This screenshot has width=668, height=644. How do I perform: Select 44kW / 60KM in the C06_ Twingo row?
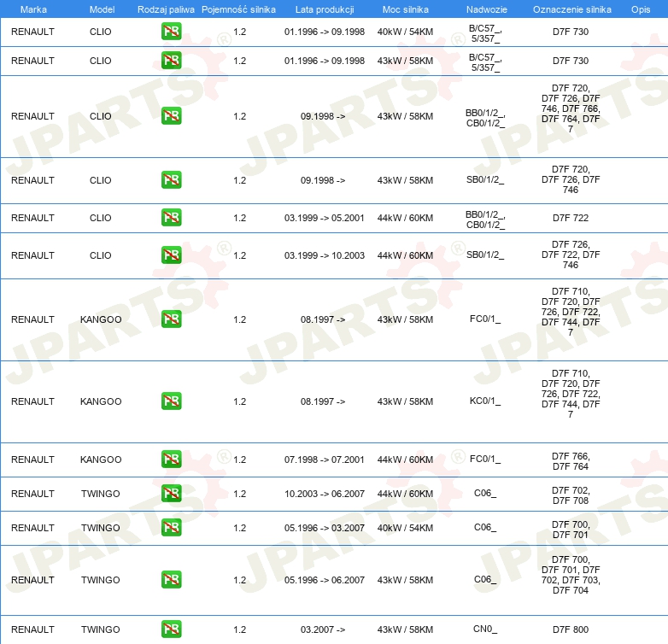pos(405,494)
